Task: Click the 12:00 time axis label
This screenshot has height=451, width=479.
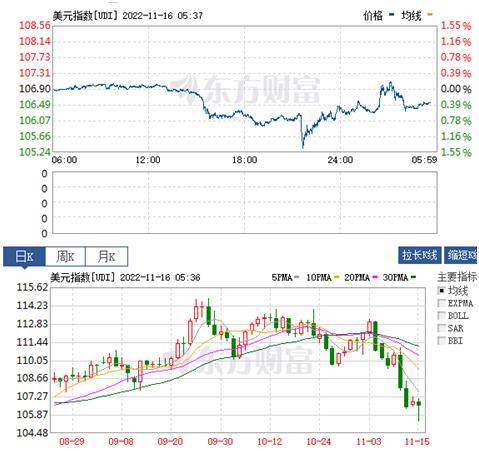Action: click(148, 160)
